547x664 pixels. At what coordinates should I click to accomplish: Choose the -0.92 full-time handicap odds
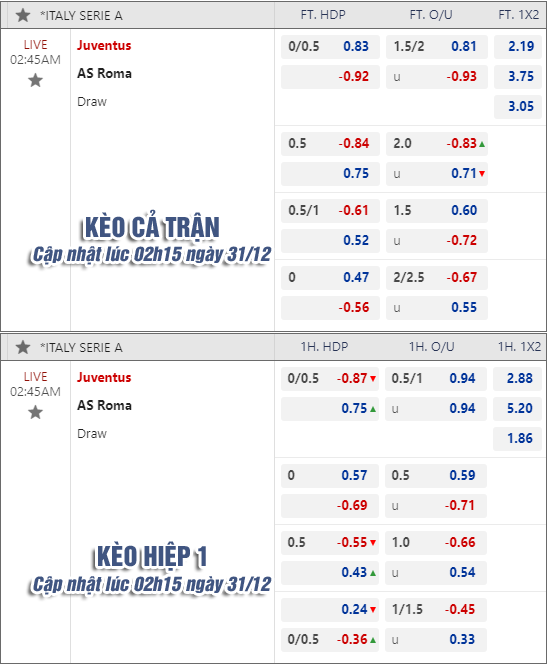[330, 77]
